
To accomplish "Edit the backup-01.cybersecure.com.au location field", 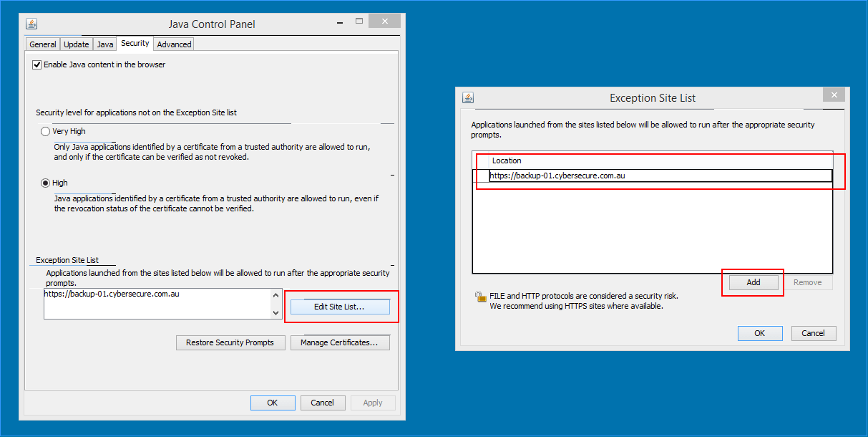I will coord(660,176).
